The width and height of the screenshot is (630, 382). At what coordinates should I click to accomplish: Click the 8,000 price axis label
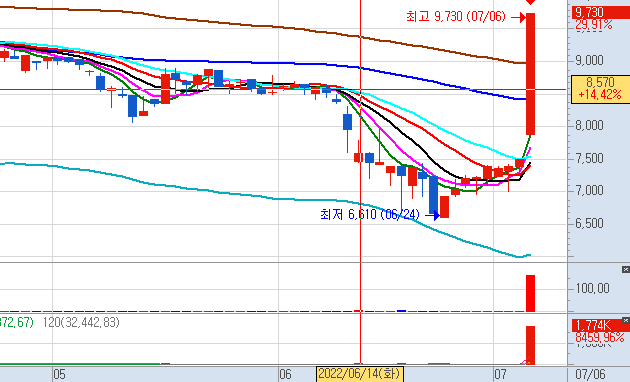point(589,126)
